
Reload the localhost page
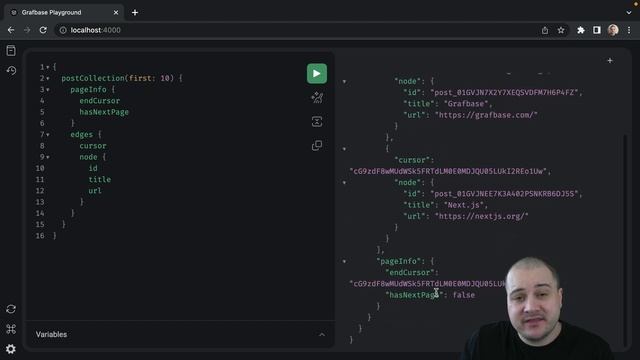click(x=43, y=30)
